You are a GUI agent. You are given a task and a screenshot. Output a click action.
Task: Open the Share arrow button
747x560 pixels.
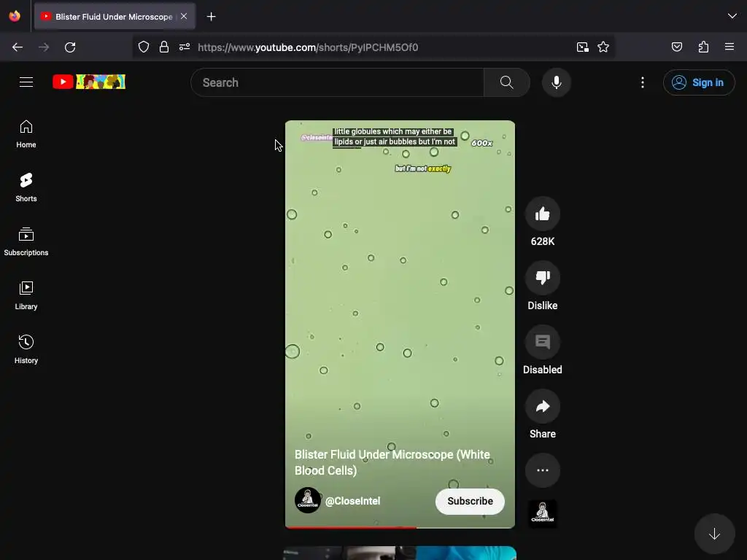click(x=542, y=406)
